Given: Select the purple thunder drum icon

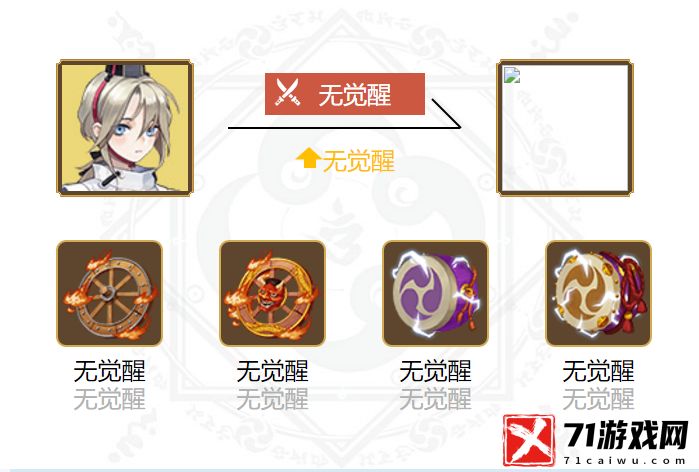Looking at the screenshot, I should [x=436, y=293].
